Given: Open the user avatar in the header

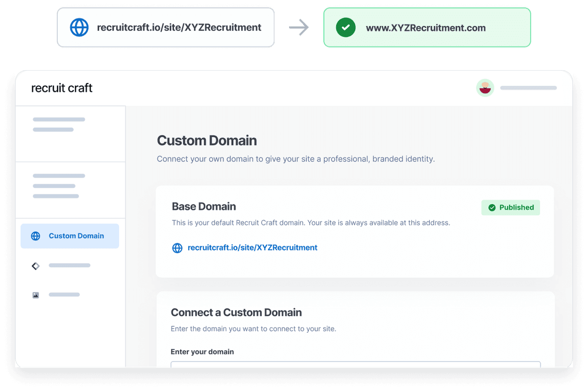Looking at the screenshot, I should [485, 88].
